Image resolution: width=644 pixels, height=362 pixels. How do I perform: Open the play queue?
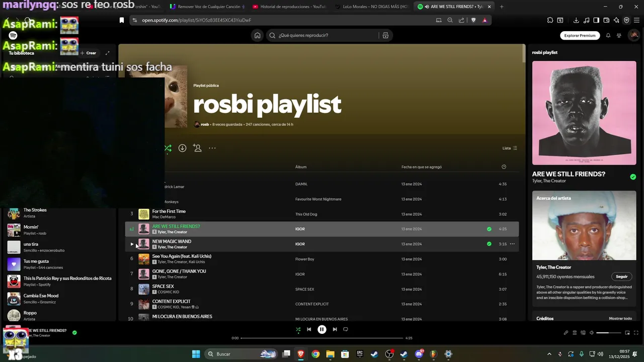pyautogui.click(x=575, y=332)
